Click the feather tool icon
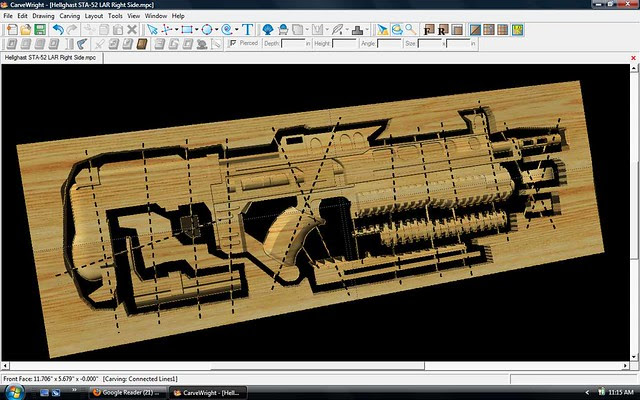The height and width of the screenshot is (400, 640). pos(337,29)
